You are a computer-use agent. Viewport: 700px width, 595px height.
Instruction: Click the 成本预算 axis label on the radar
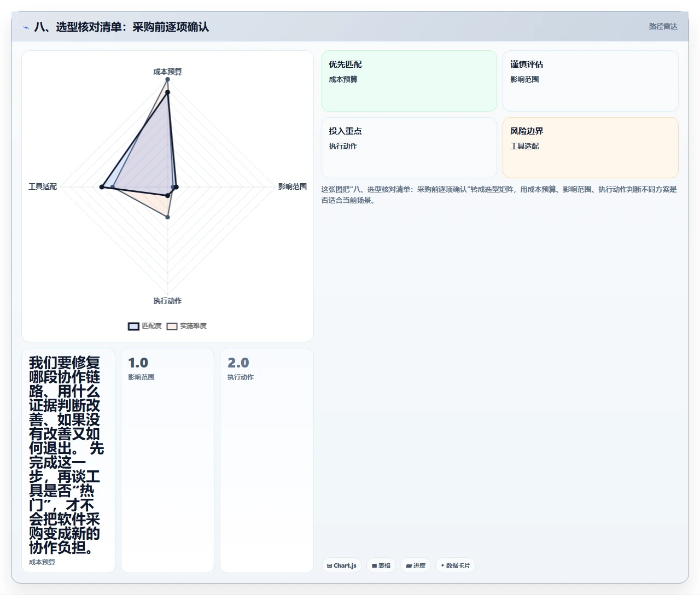(x=167, y=72)
